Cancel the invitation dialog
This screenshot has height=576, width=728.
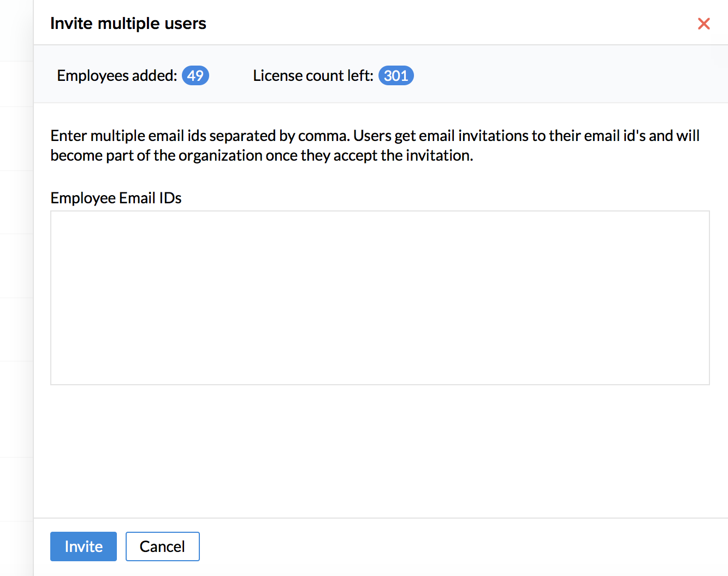162,546
